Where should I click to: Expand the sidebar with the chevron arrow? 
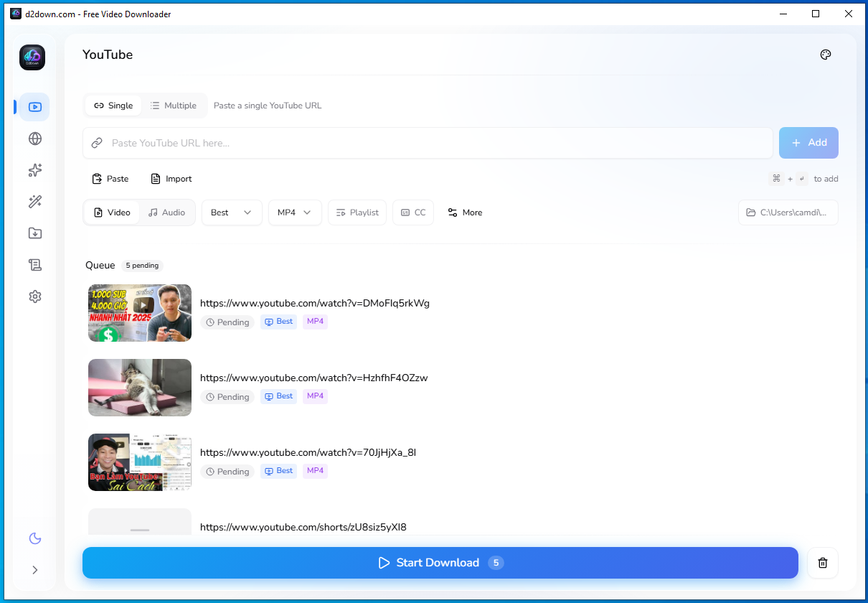click(34, 570)
